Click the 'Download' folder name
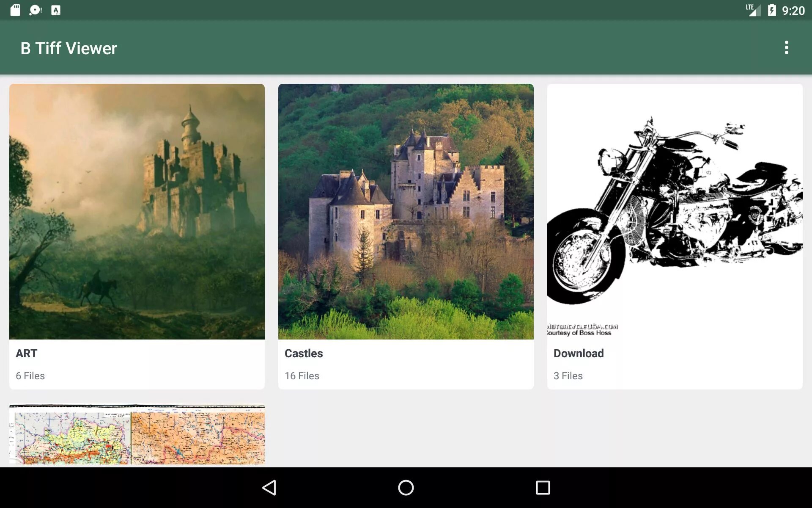 579,353
